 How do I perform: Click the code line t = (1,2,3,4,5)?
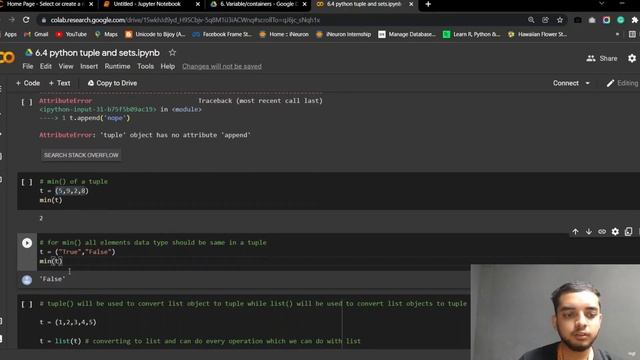[x=68, y=322]
